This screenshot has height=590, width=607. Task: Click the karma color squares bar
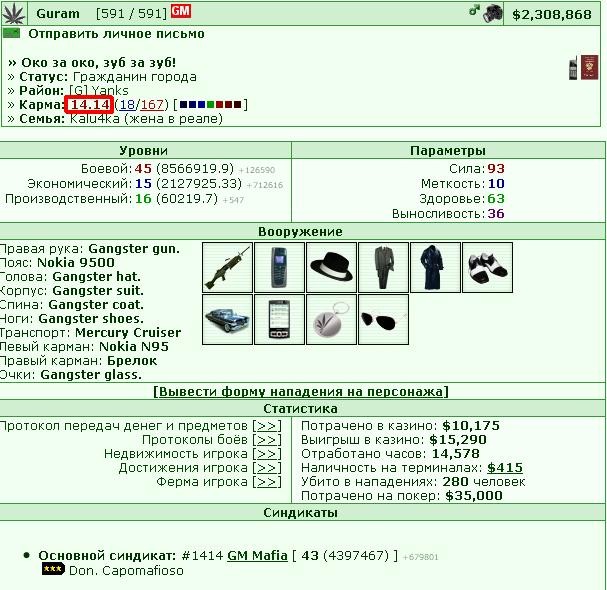[x=211, y=105]
